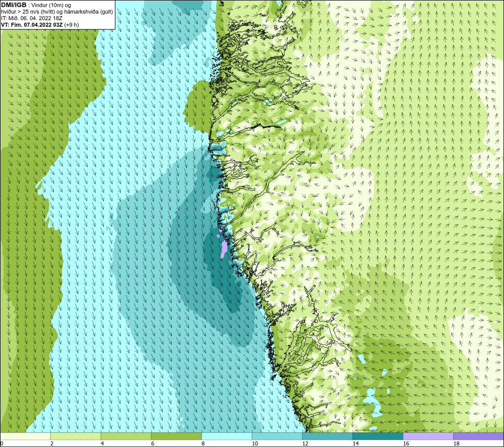Image resolution: width=504 pixels, height=447 pixels.
Task: Click the light cyan 8–10 m/s legend swatch
Action: click(227, 436)
